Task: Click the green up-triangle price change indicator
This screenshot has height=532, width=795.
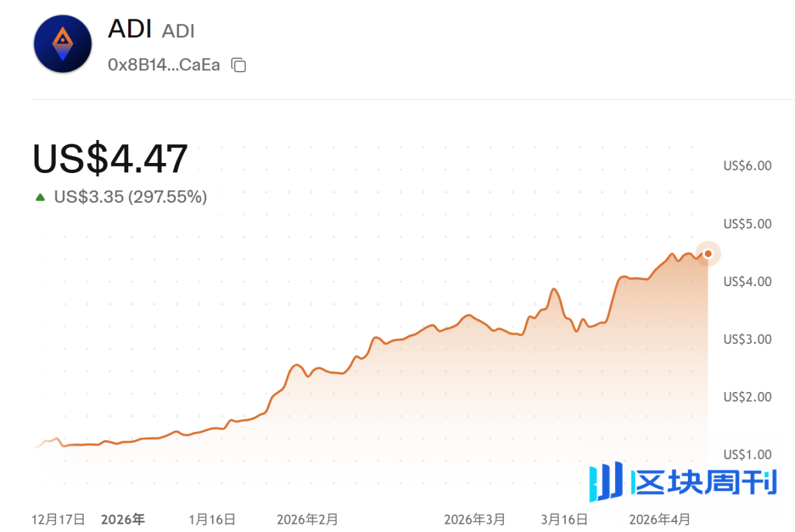Action: point(40,198)
